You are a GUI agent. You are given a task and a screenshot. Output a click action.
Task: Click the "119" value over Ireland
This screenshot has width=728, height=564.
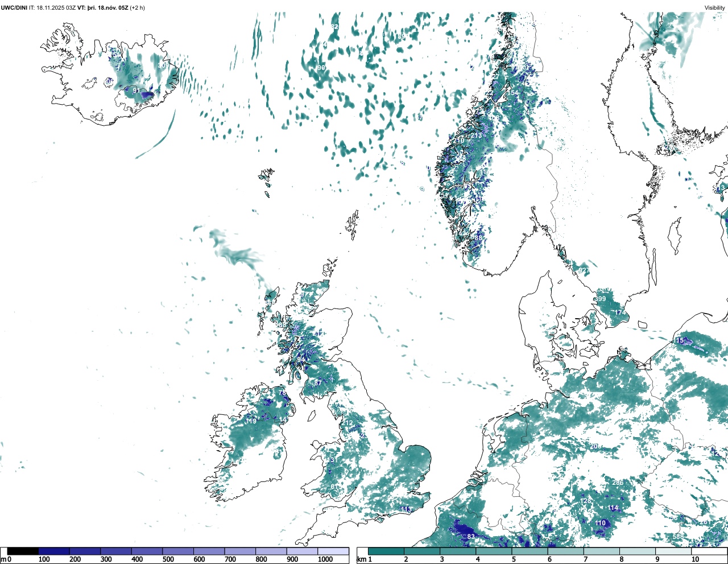pos(251,421)
